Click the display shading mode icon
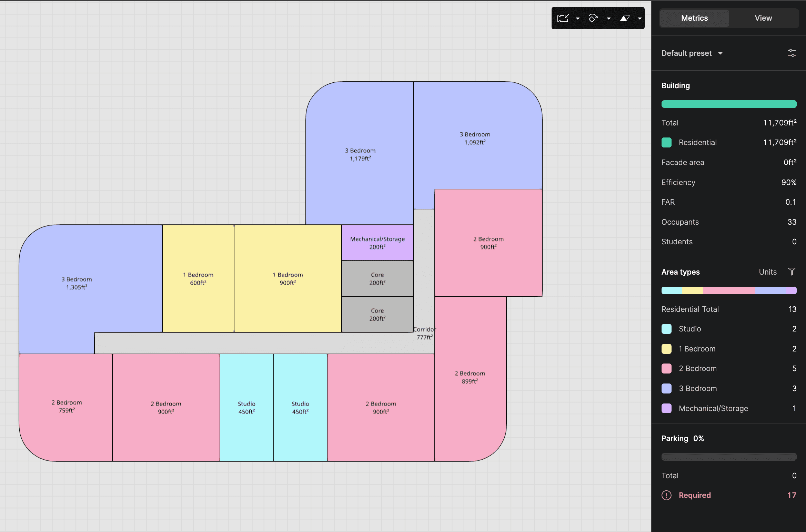The image size is (806, 532). point(625,18)
